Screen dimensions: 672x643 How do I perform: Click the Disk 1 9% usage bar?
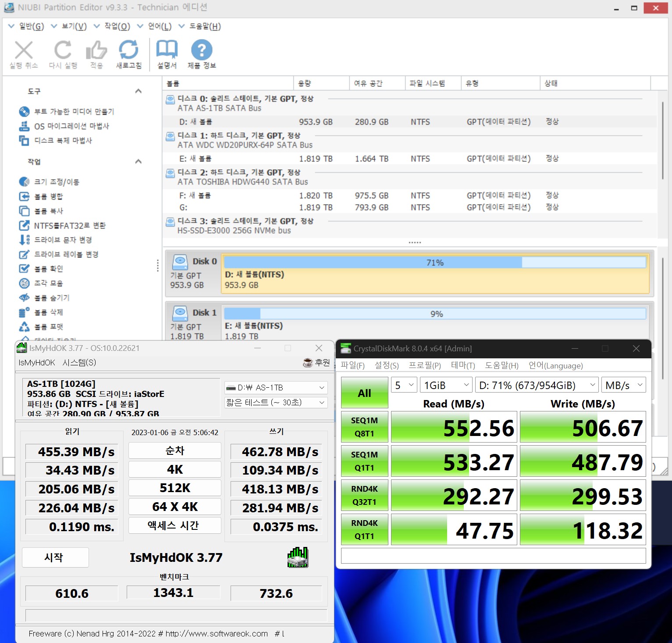tap(435, 314)
